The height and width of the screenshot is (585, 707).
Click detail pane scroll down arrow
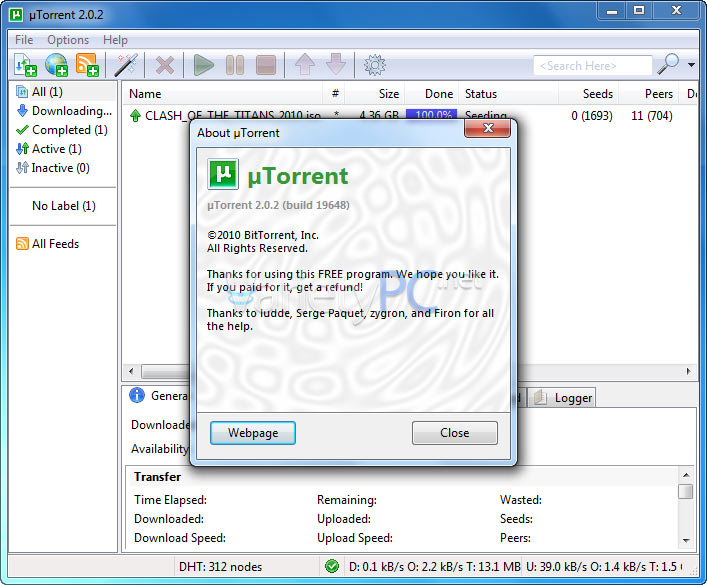pyautogui.click(x=686, y=540)
